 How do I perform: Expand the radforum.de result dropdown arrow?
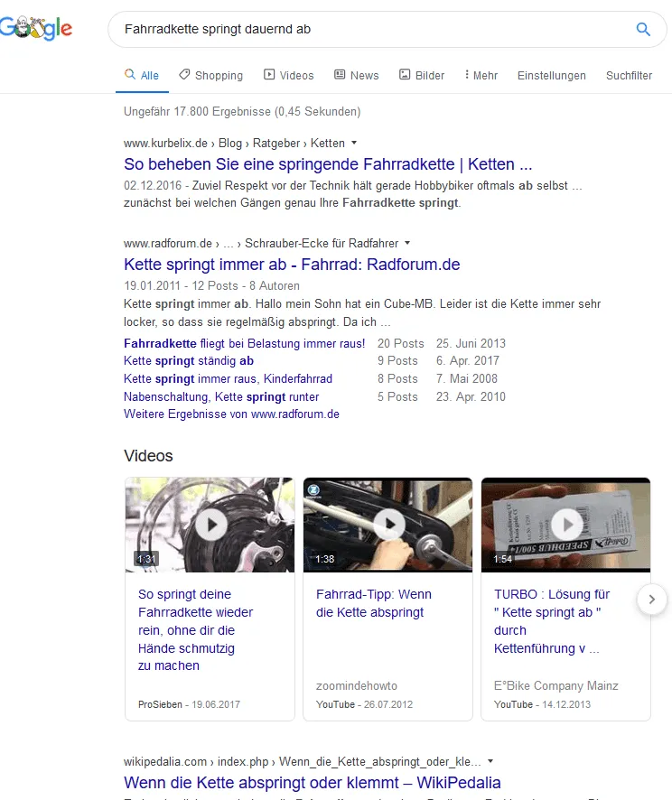[x=407, y=243]
